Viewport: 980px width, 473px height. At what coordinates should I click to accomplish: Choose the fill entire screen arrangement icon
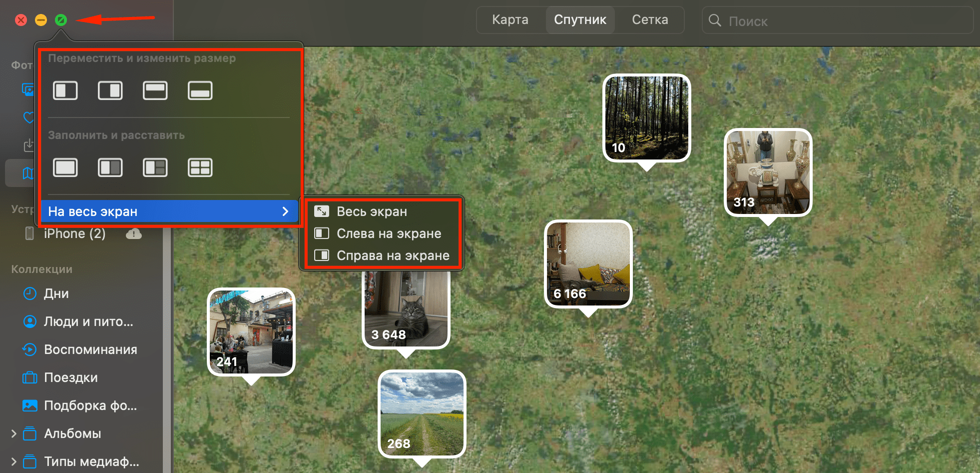[x=65, y=167]
